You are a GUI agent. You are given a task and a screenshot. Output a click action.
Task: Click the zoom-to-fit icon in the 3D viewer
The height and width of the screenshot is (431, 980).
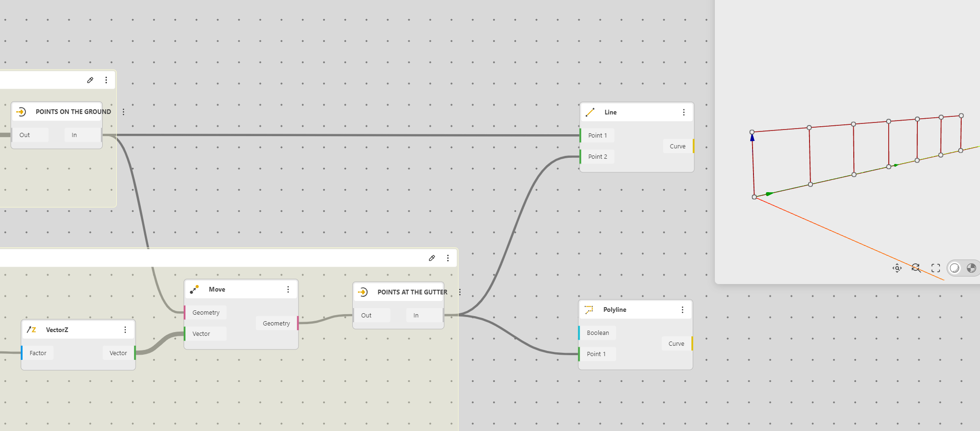point(897,268)
